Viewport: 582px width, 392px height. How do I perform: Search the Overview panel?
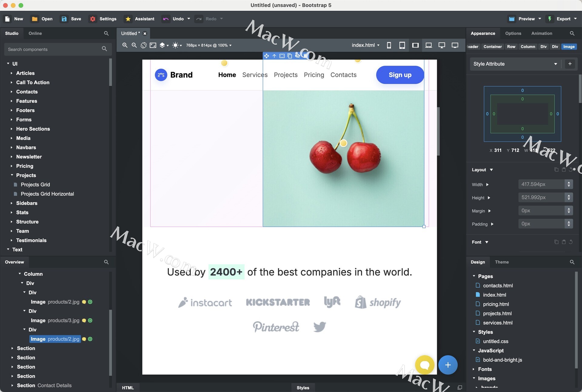106,262
